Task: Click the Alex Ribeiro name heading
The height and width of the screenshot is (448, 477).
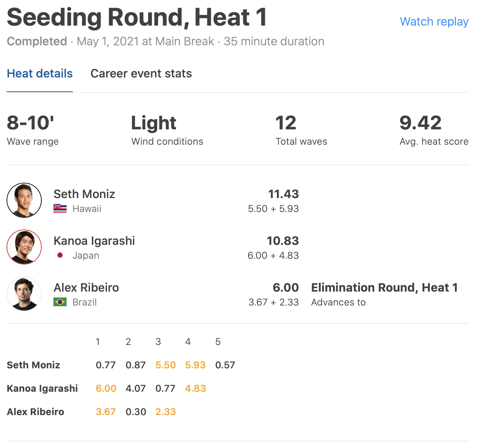Action: coord(86,288)
